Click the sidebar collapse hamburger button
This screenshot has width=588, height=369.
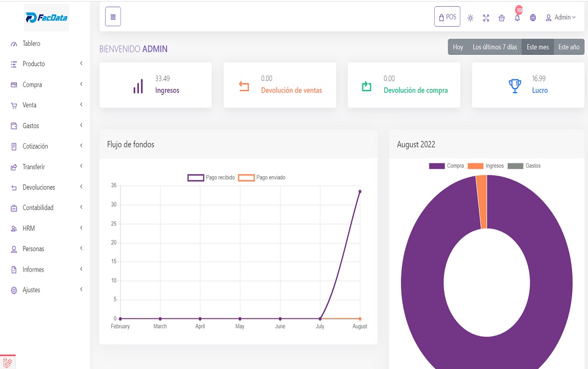(x=113, y=16)
